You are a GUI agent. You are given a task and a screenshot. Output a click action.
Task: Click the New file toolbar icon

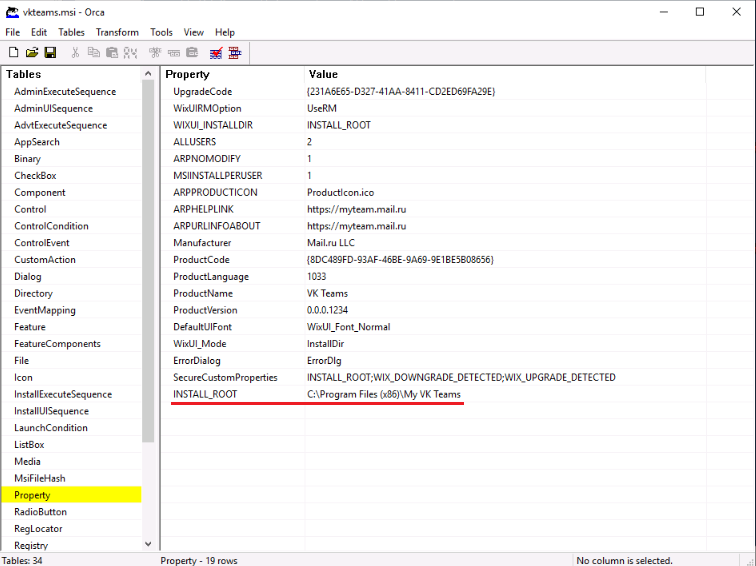point(14,52)
